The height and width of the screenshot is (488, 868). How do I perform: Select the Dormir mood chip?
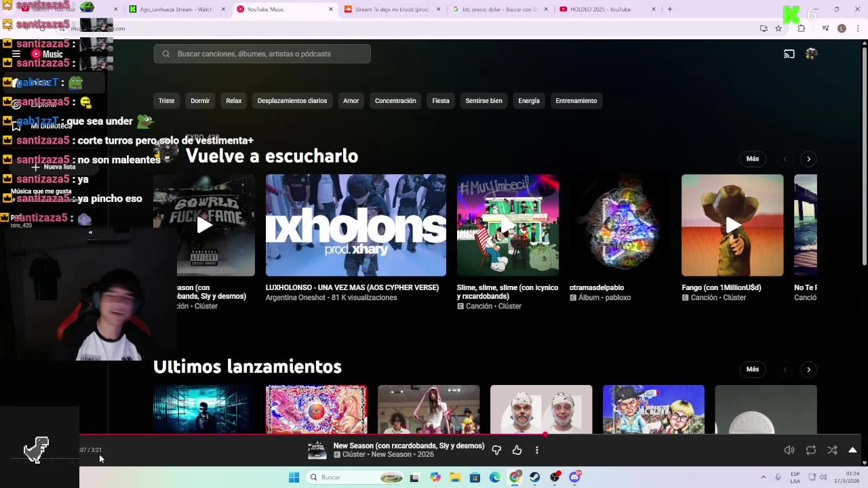click(x=200, y=101)
